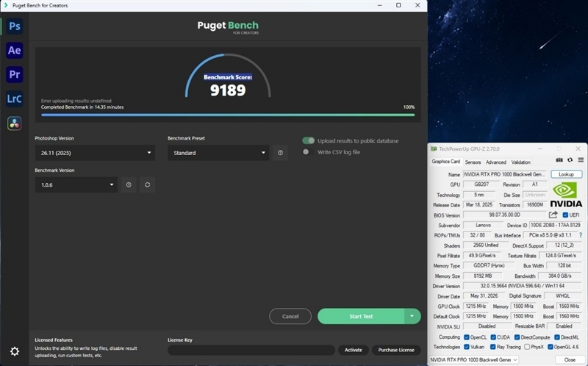This screenshot has width=588, height=366.
Task: Toggle the Vulkan checkbox
Action: (x=467, y=347)
